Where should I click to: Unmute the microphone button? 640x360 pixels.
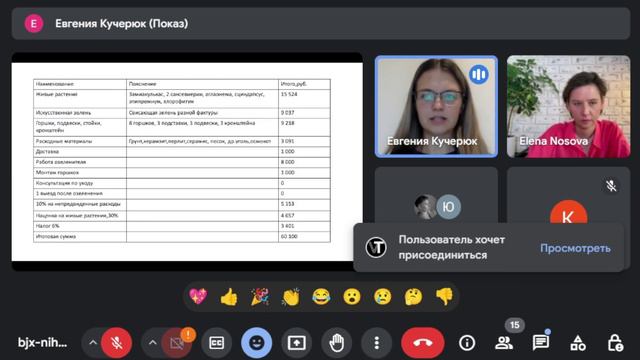[x=116, y=343]
